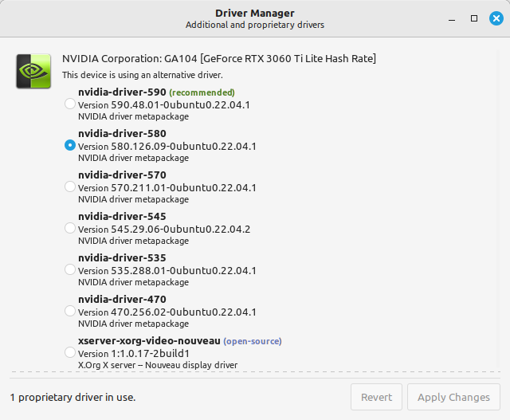Click the 'open-source' label next to nouveau

252,341
